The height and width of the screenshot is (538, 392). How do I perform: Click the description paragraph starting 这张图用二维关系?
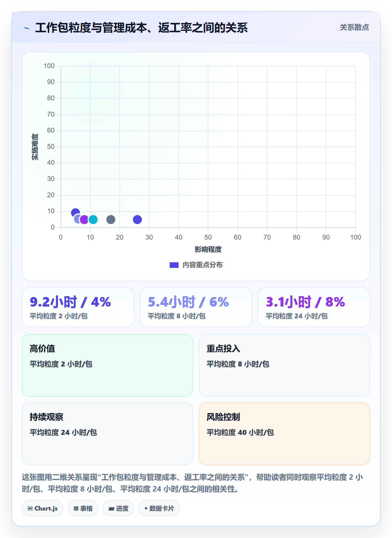click(x=193, y=483)
